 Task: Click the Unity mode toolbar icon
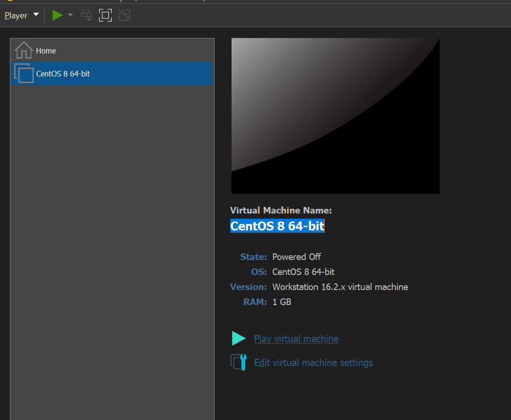click(x=125, y=15)
